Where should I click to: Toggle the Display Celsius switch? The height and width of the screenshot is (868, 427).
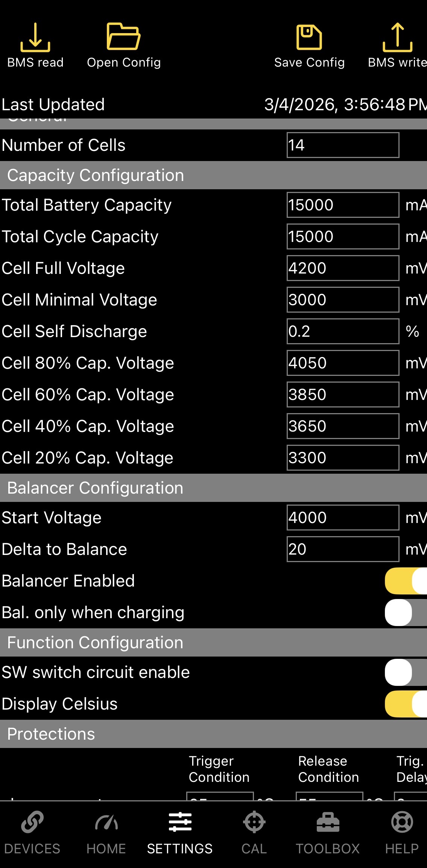tap(406, 704)
